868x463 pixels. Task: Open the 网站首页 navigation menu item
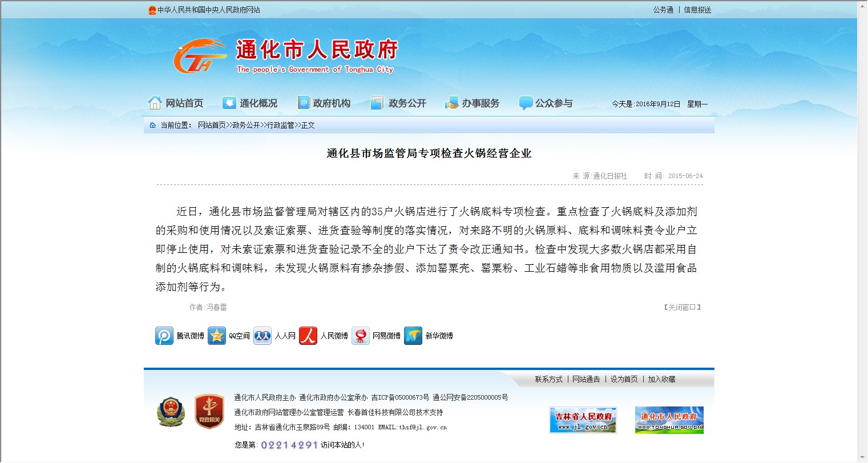(176, 103)
